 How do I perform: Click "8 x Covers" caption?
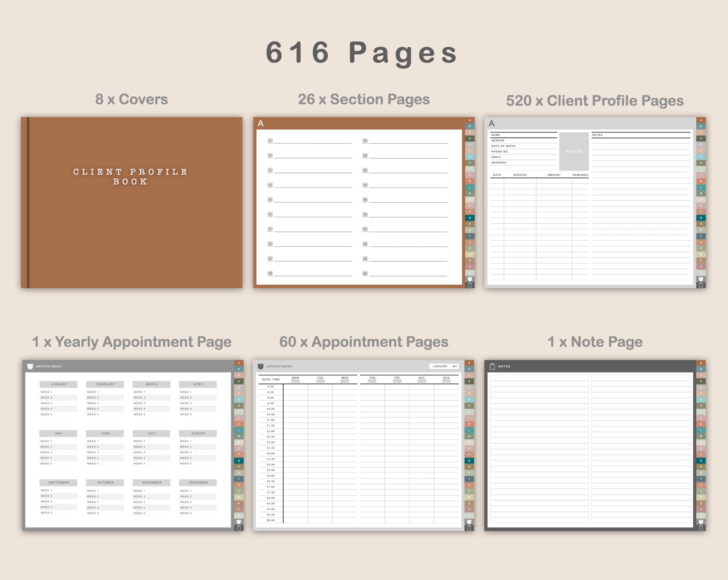coord(131,99)
